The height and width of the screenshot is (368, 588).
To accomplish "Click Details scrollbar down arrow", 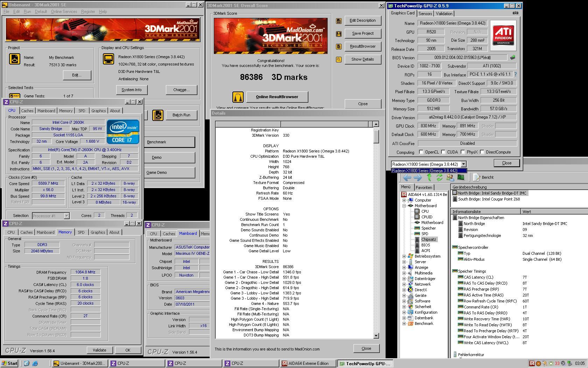I will click(x=376, y=335).
